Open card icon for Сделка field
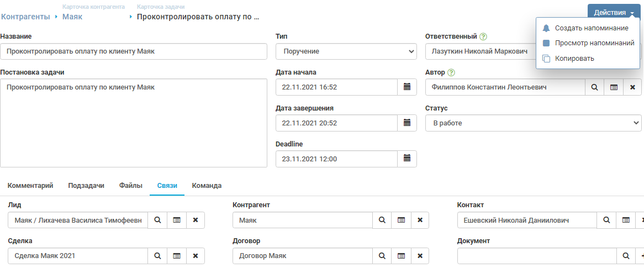Image resolution: width=644 pixels, height=273 pixels. [x=177, y=256]
